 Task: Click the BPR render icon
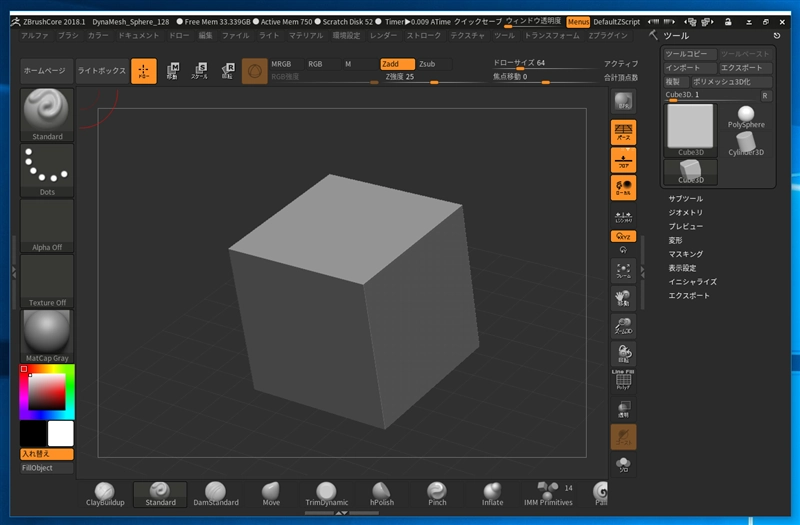(x=623, y=101)
